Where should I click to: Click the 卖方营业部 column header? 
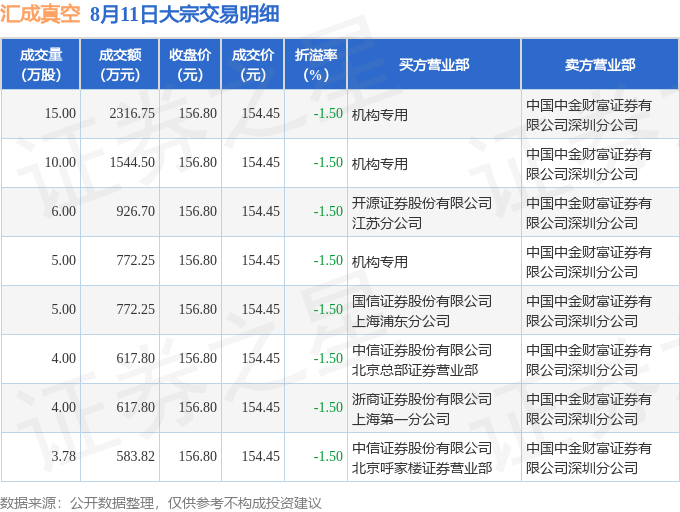click(600, 64)
